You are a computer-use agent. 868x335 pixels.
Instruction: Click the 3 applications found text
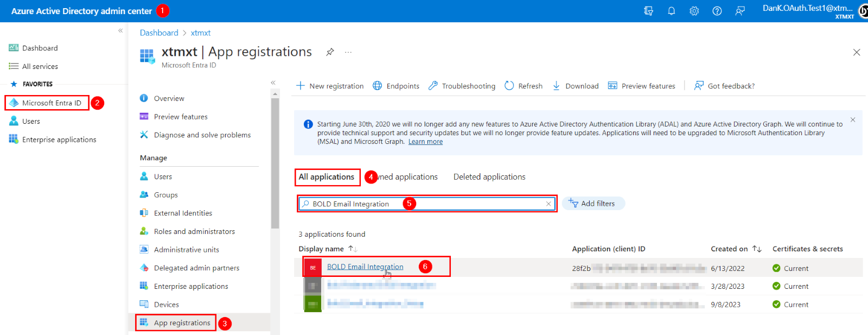click(332, 234)
